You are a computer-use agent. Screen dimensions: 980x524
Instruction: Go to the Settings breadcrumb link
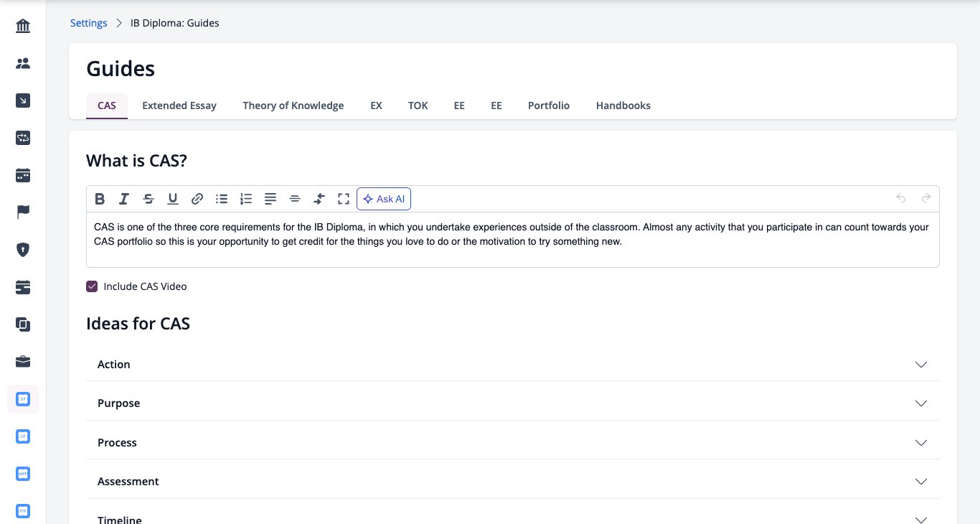point(89,23)
